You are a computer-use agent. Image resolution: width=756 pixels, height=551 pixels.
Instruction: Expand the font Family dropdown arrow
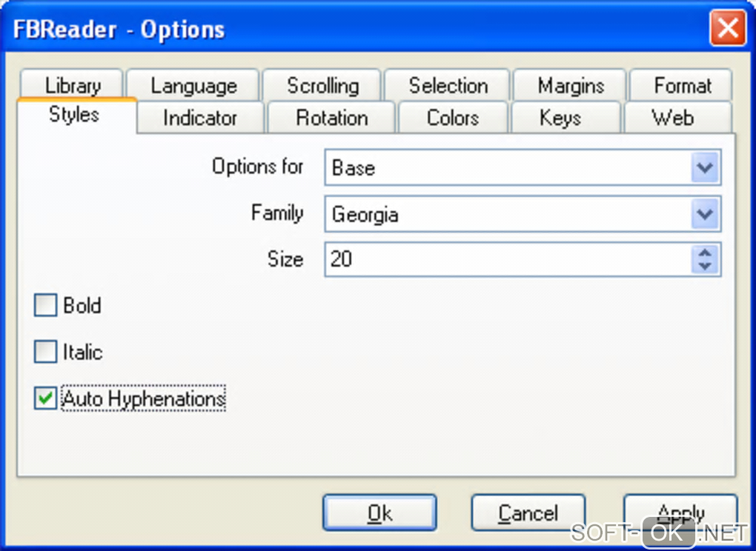tap(705, 215)
